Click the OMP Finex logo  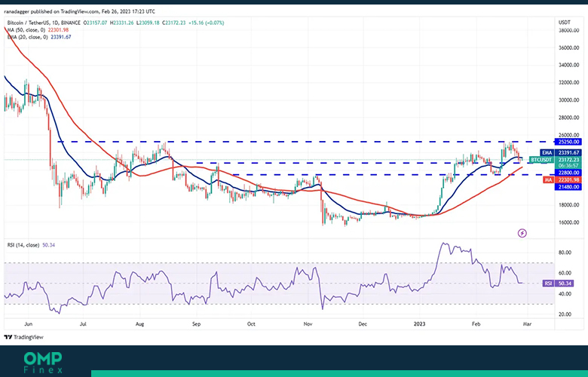[x=44, y=363]
